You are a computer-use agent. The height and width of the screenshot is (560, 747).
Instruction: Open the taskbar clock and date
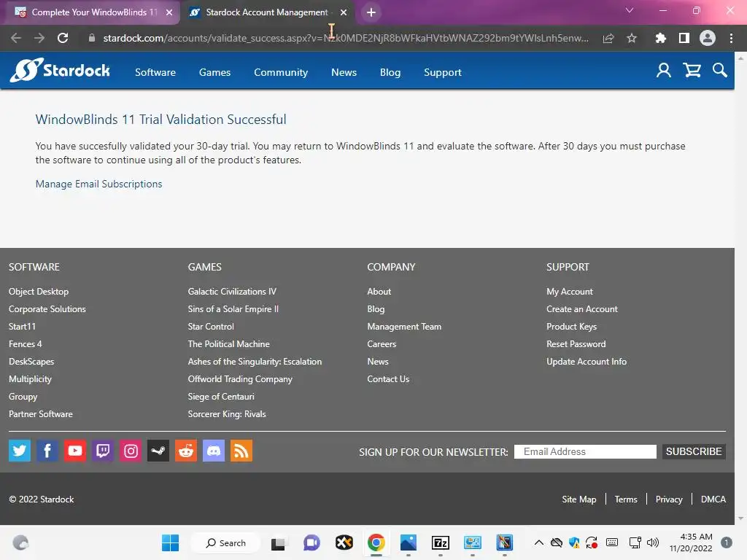pyautogui.click(x=691, y=542)
